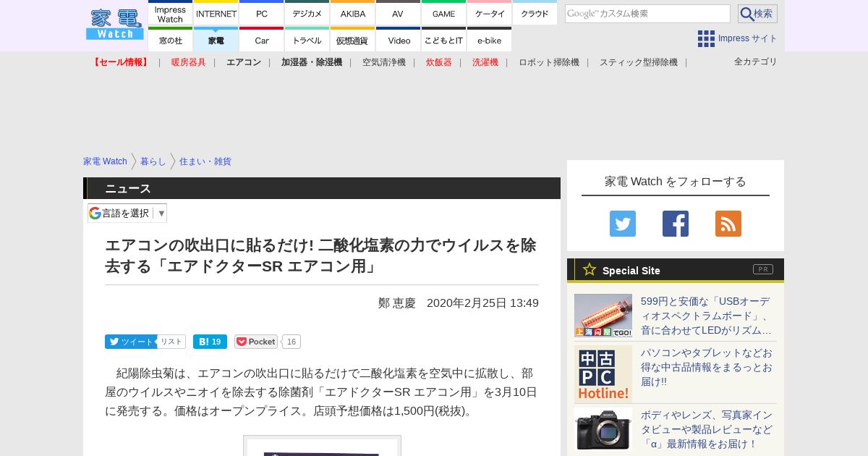The height and width of the screenshot is (456, 868).
Task: Click the ツイート tweet button
Action: (130, 342)
